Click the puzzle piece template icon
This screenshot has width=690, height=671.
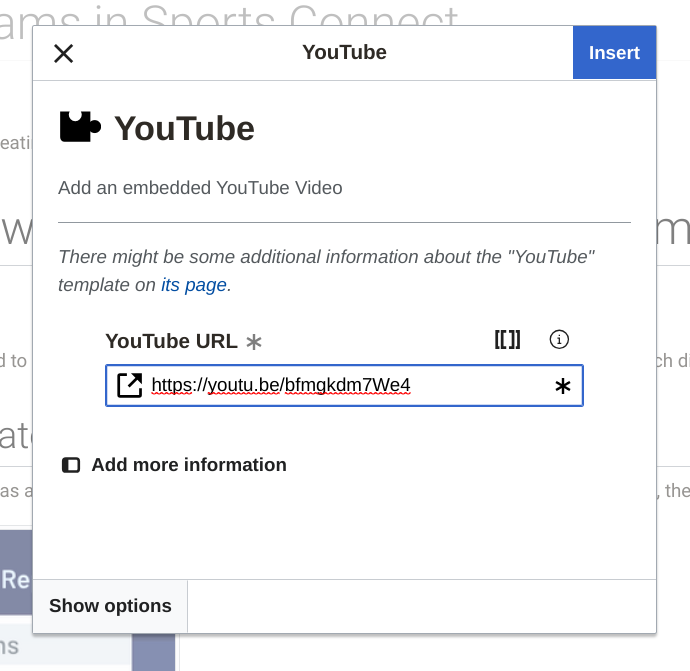(80, 128)
